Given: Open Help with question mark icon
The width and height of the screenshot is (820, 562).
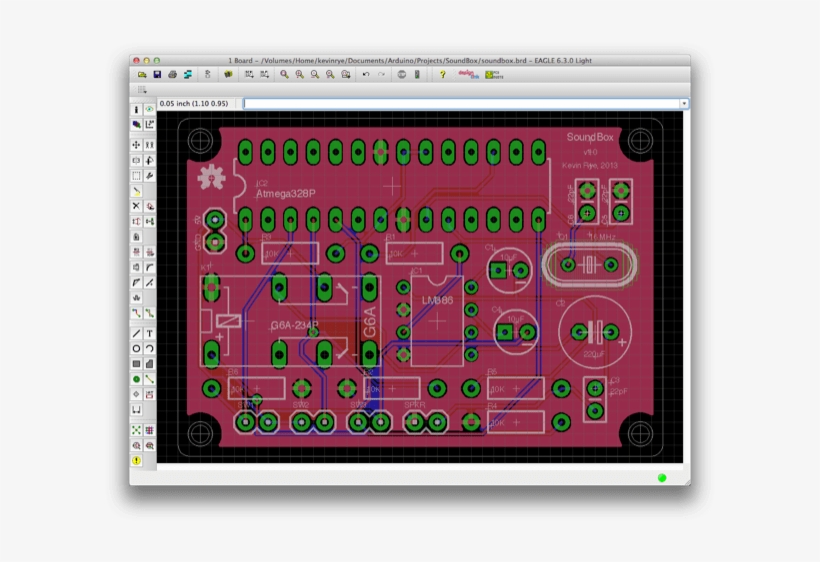Looking at the screenshot, I should [442, 75].
